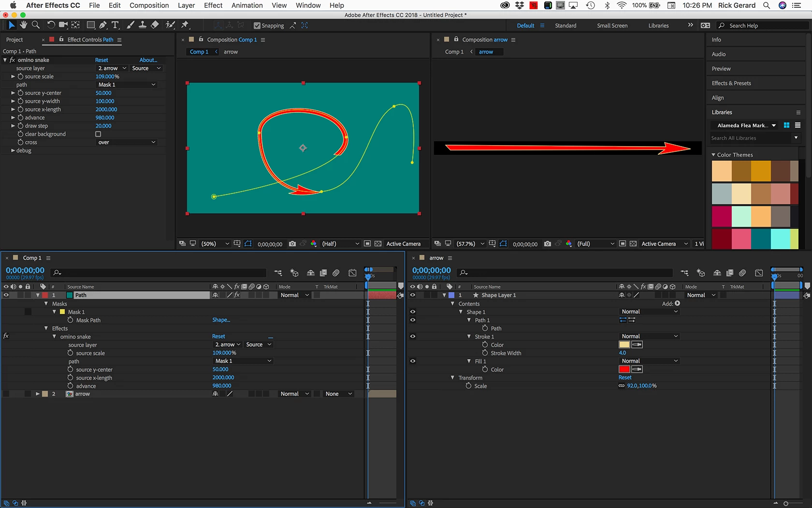The image size is (812, 508).
Task: Click Reset for Transform in arrow timeline
Action: 625,378
